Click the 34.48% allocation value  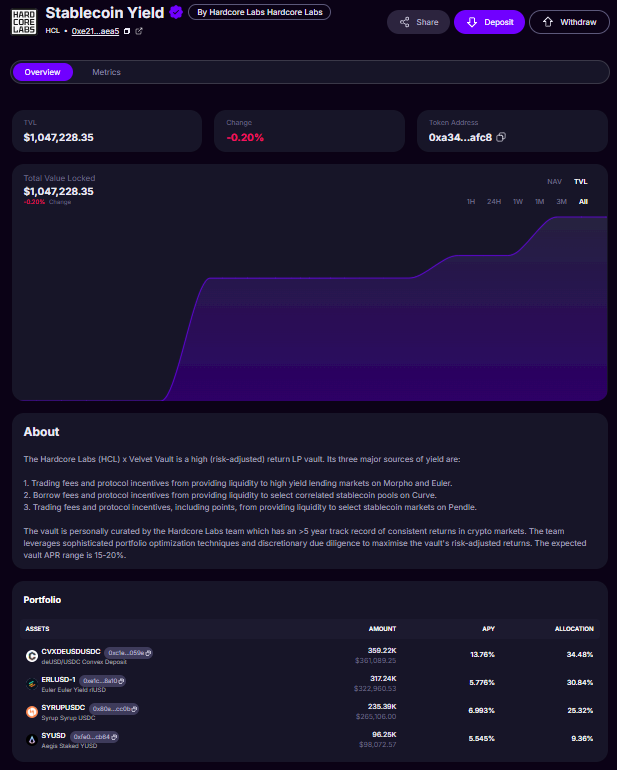[580, 655]
